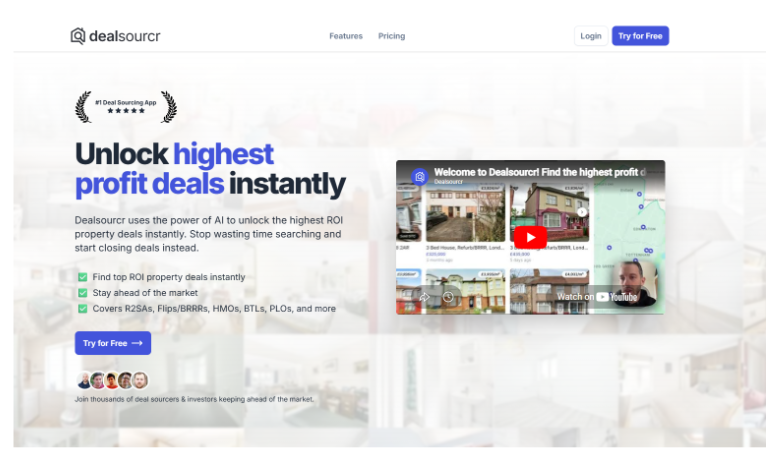Click the 'Join thousands of deal sourcers' text
The height and width of the screenshot is (451, 776).
194,399
